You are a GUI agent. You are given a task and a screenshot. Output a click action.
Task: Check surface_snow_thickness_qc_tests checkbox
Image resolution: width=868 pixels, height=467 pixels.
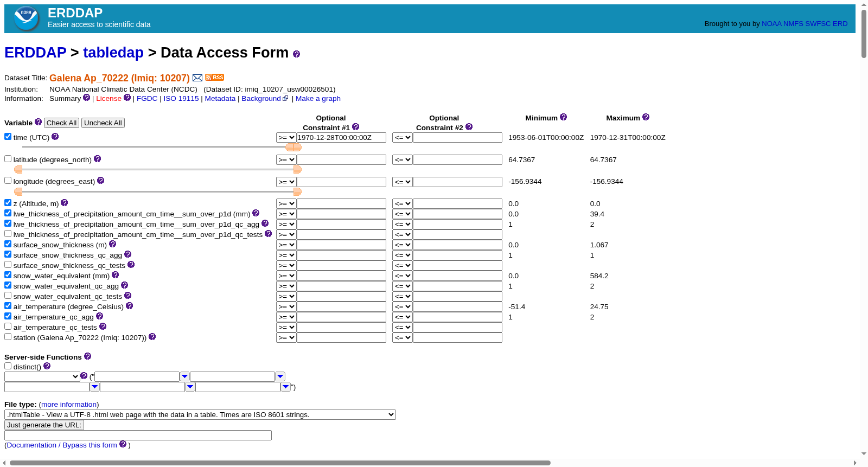point(8,265)
